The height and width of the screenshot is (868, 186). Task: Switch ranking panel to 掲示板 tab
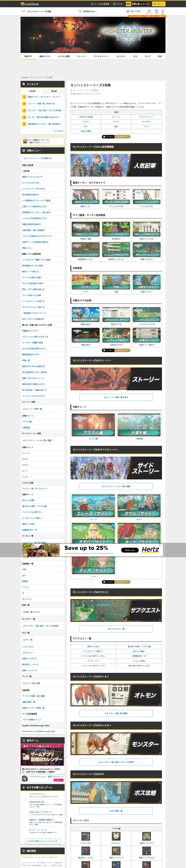click(x=54, y=91)
